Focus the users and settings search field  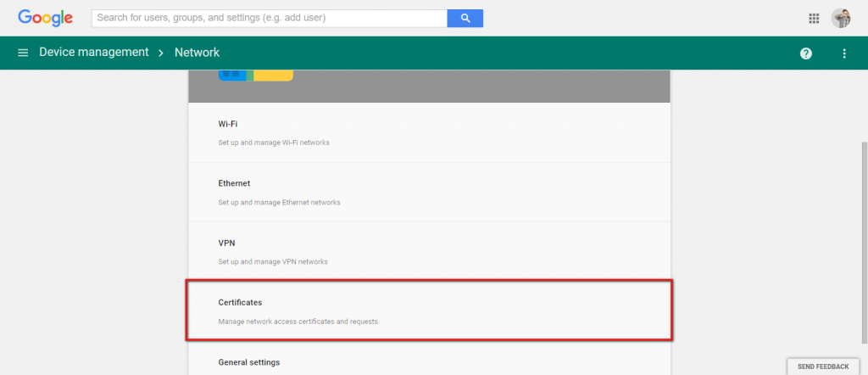pyautogui.click(x=270, y=19)
